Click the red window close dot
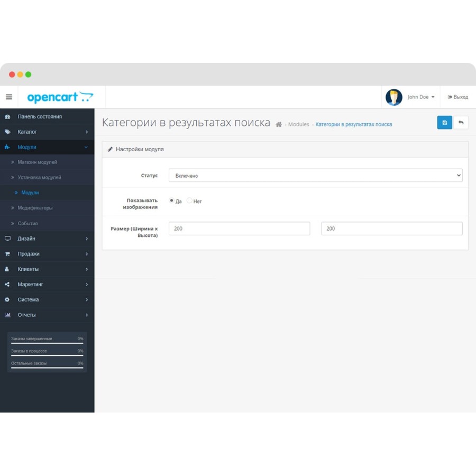 [12, 75]
